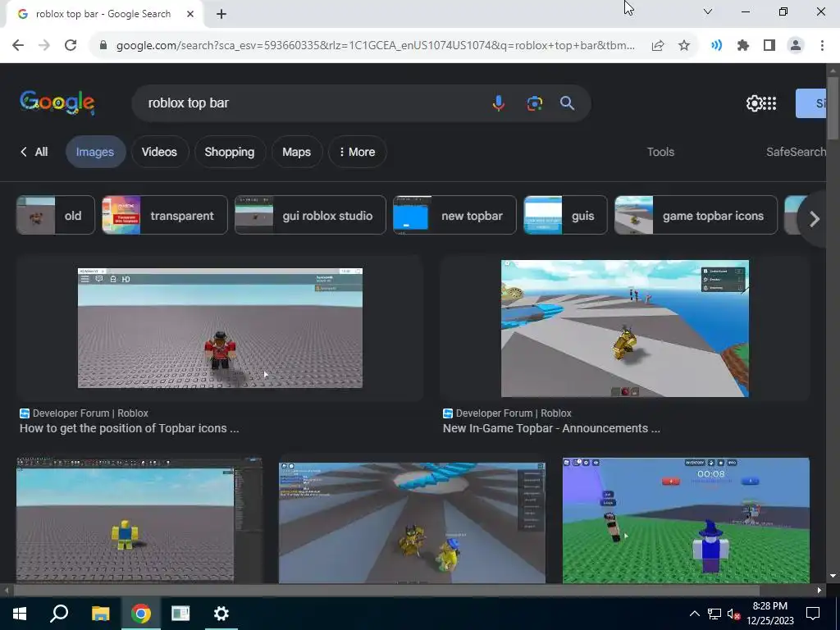
Task: Reload the page
Action: pos(71,46)
